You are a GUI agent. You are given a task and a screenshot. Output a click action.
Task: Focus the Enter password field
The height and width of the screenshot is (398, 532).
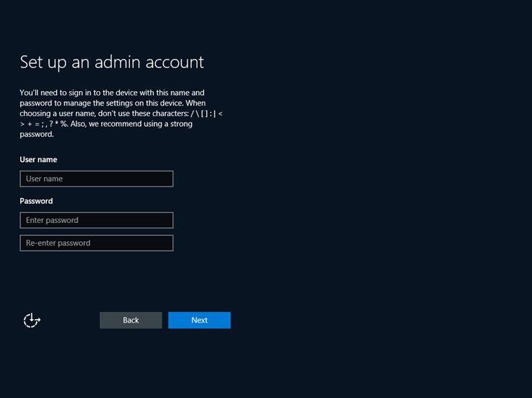click(x=96, y=220)
